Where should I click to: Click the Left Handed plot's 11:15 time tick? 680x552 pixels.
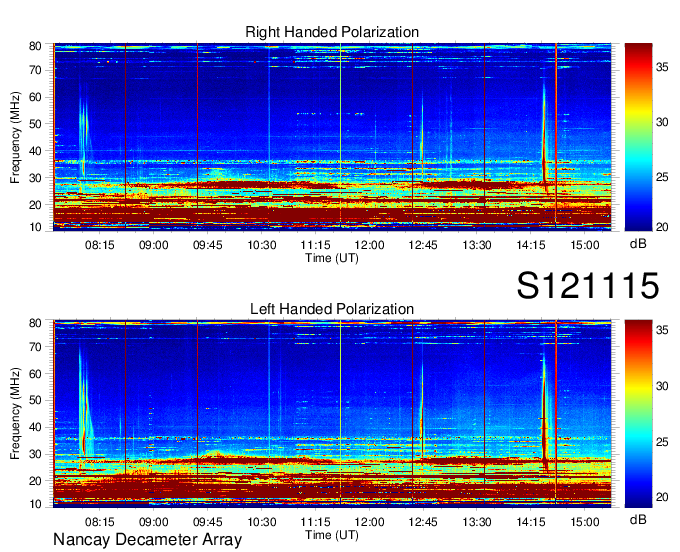pos(315,522)
